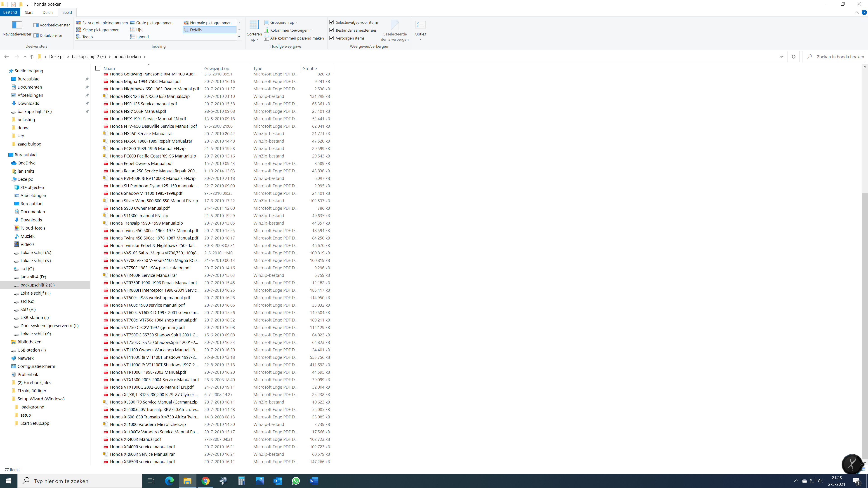
Task: Show hidden system tray icons
Action: click(796, 481)
